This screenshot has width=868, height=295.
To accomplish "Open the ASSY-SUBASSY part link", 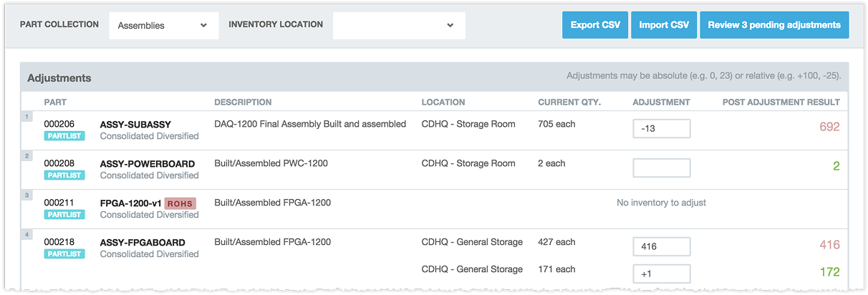I will point(135,125).
